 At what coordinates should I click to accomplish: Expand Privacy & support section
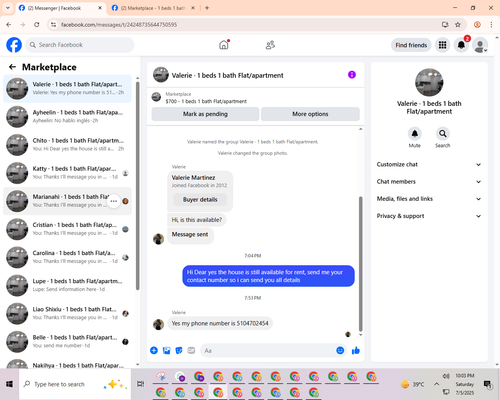[429, 216]
